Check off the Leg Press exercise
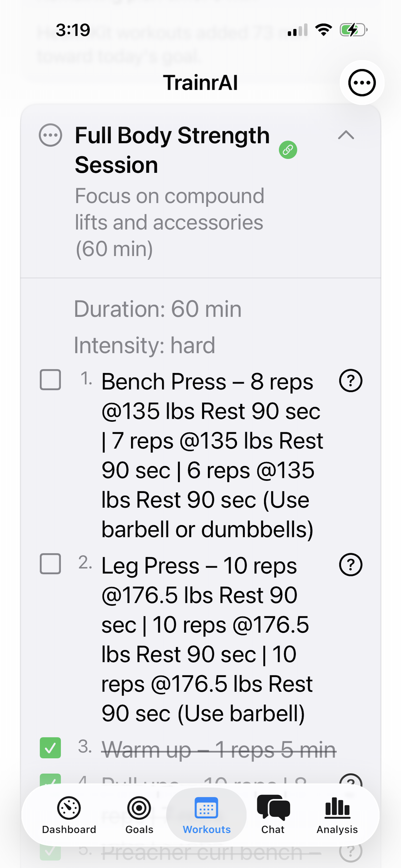The height and width of the screenshot is (868, 401). pyautogui.click(x=51, y=564)
